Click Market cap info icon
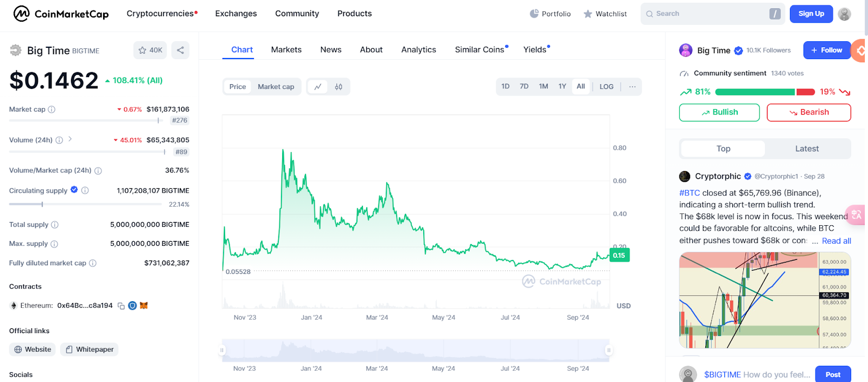 pyautogui.click(x=52, y=109)
